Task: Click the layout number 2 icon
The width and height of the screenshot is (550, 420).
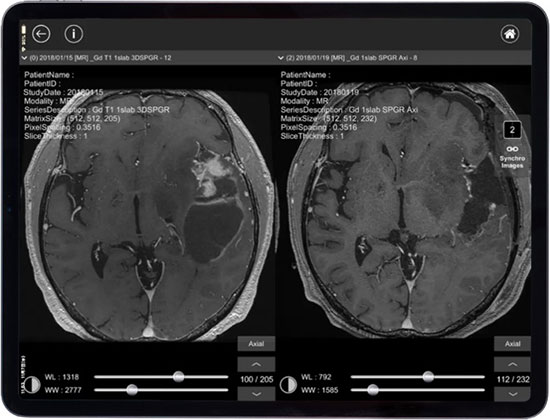Action: click(512, 130)
